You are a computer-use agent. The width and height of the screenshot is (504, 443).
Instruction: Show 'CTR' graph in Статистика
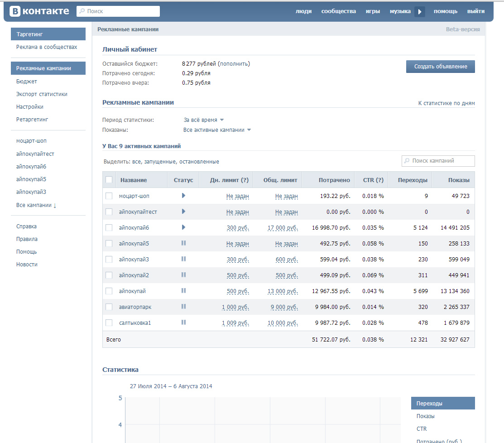[422, 429]
